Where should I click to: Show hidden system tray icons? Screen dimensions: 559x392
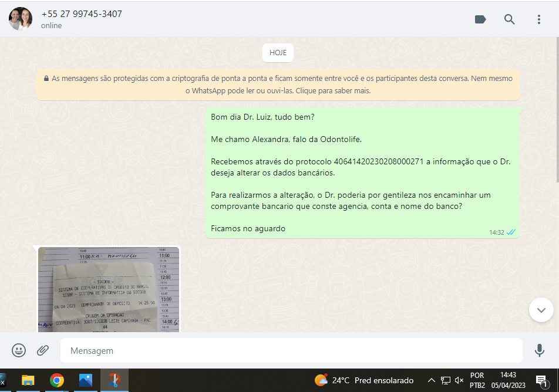pyautogui.click(x=431, y=380)
